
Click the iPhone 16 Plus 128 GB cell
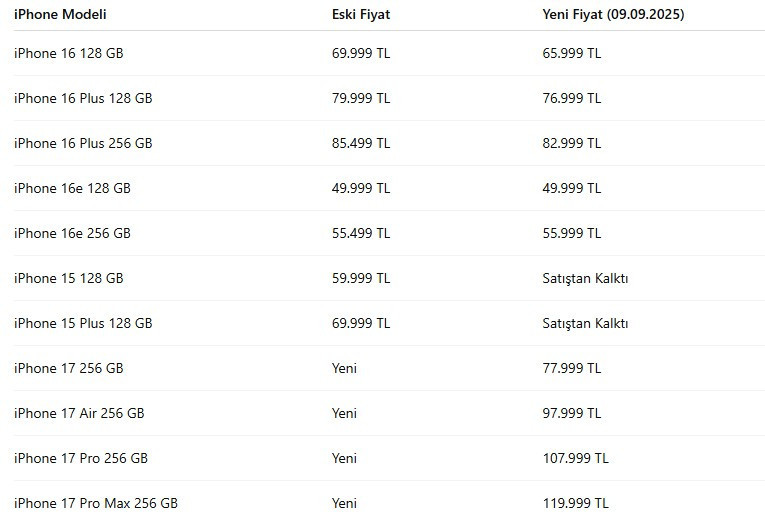click(x=83, y=98)
